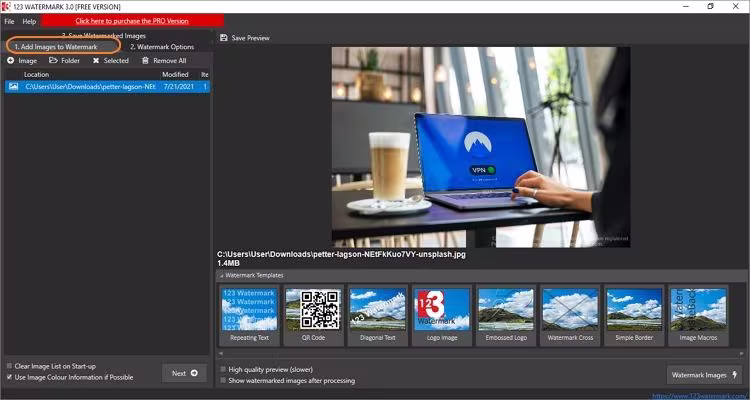Click the Next button
750x400 pixels.
tap(185, 373)
